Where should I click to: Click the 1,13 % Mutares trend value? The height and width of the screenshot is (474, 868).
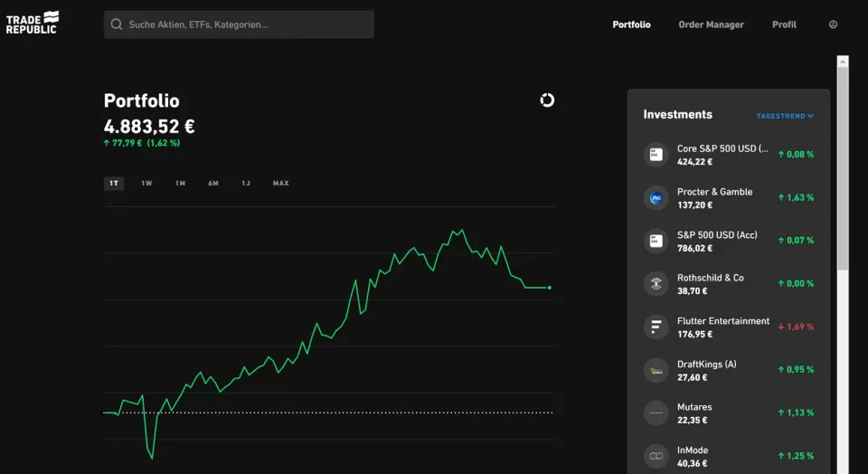pyautogui.click(x=796, y=412)
